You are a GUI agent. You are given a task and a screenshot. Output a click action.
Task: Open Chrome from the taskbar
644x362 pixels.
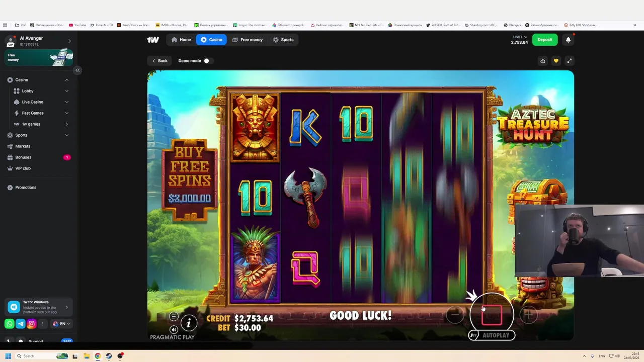[x=98, y=356]
